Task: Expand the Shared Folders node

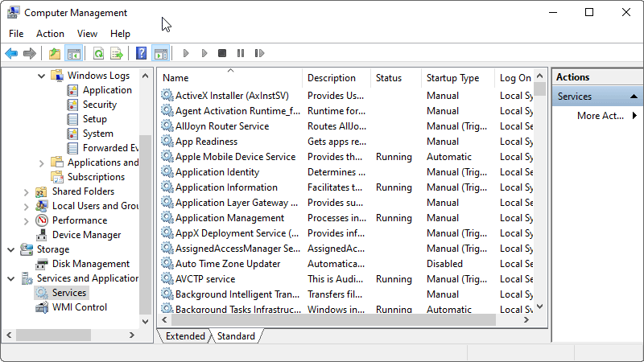Action: point(27,192)
